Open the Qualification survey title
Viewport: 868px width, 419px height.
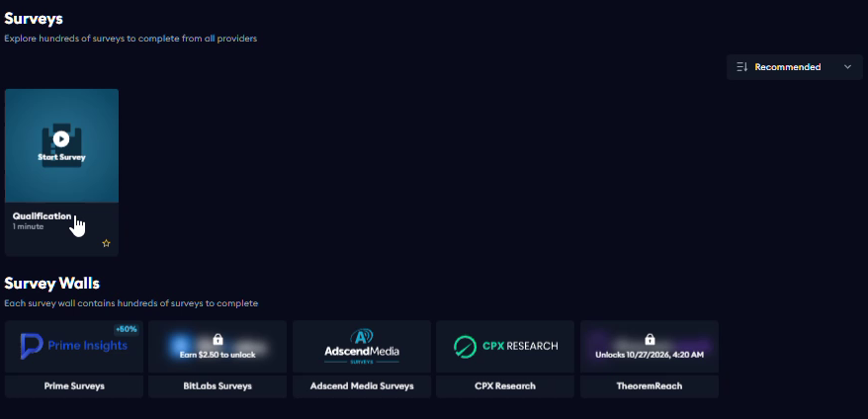point(43,216)
